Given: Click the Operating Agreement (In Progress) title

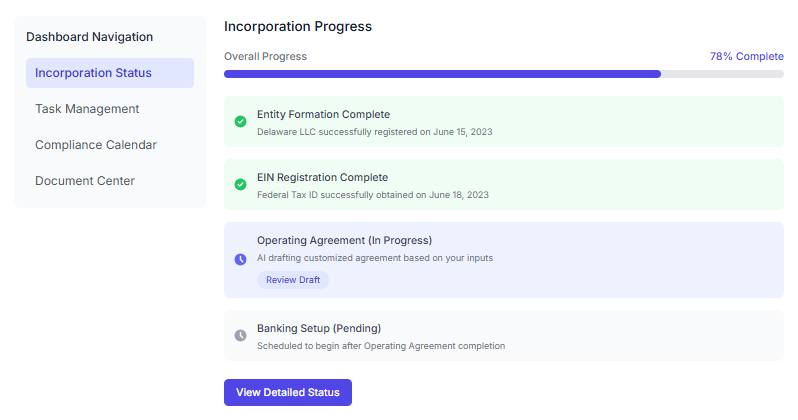Looking at the screenshot, I should pos(344,240).
